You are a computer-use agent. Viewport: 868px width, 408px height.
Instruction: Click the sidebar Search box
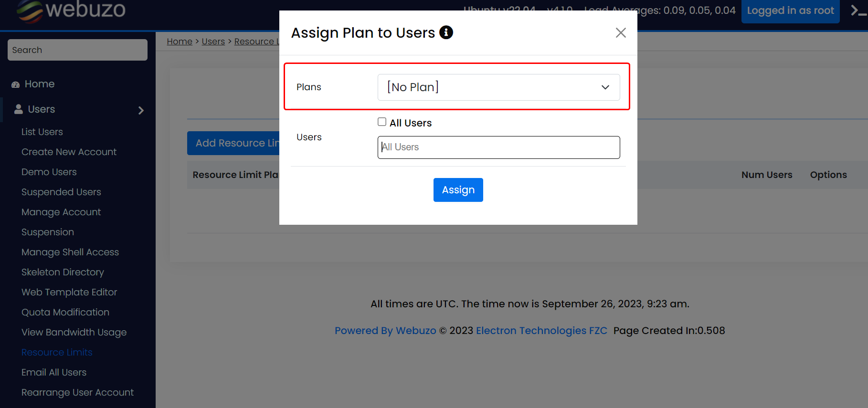click(x=77, y=50)
